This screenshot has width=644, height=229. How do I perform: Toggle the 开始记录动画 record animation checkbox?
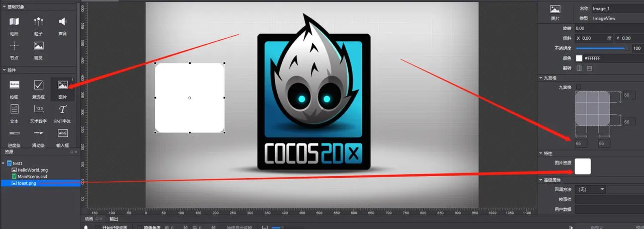(x=98, y=227)
